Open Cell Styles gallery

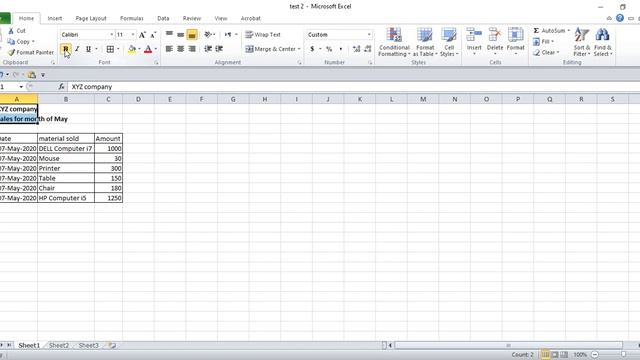(x=449, y=42)
